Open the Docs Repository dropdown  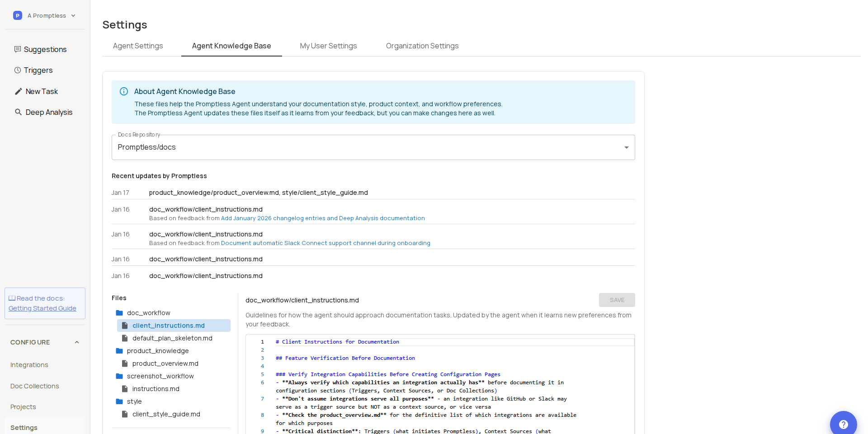click(627, 147)
